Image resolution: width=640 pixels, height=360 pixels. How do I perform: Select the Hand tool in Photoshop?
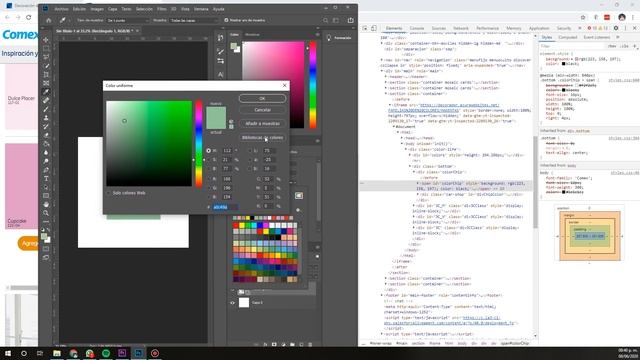[46, 204]
